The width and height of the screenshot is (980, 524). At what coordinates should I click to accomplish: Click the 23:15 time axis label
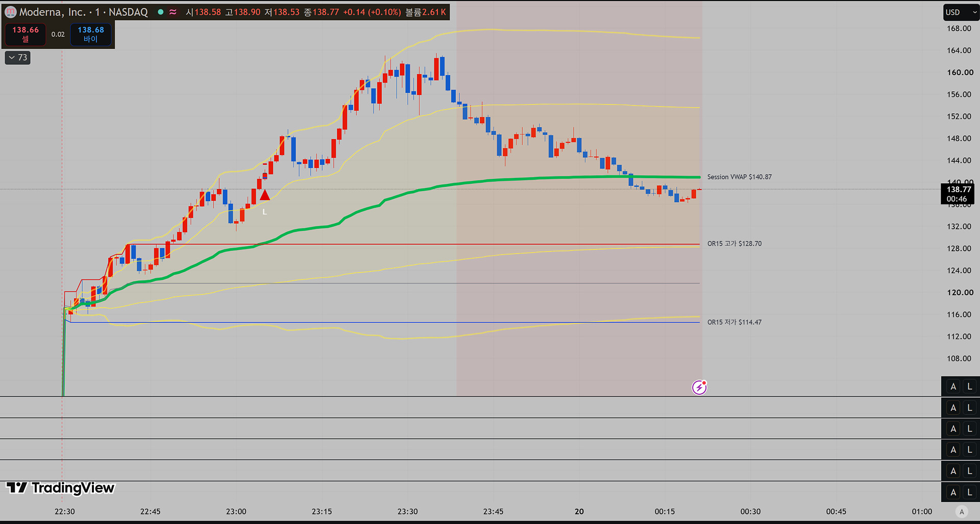322,512
